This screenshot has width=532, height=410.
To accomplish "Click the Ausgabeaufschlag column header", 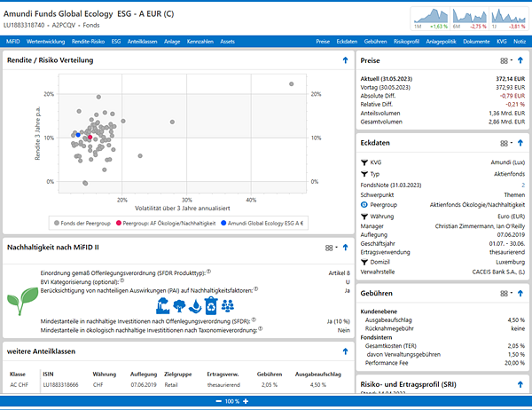I will pos(318,374).
